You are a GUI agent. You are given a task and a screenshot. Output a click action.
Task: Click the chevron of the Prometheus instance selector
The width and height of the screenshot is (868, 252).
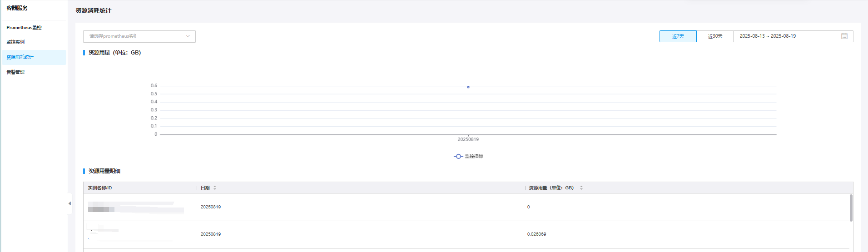tap(188, 36)
